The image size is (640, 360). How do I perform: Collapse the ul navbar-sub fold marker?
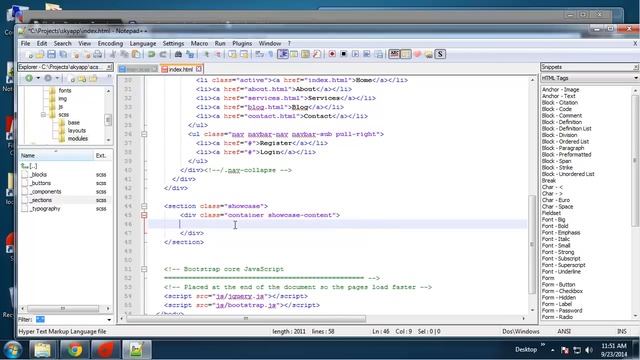(144, 134)
